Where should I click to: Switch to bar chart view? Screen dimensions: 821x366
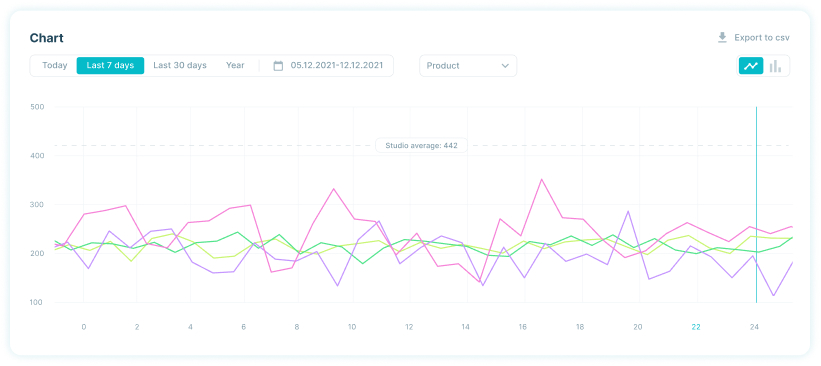click(775, 66)
